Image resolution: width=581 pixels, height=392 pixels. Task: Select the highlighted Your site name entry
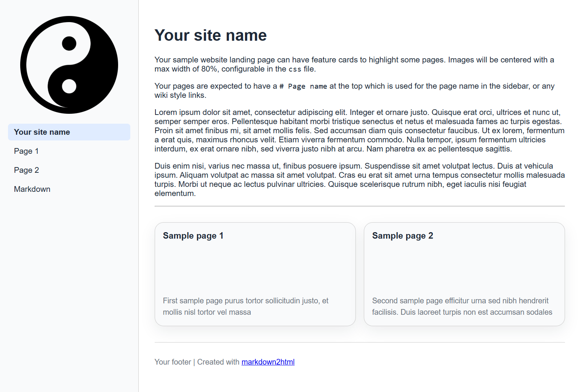pyautogui.click(x=42, y=132)
